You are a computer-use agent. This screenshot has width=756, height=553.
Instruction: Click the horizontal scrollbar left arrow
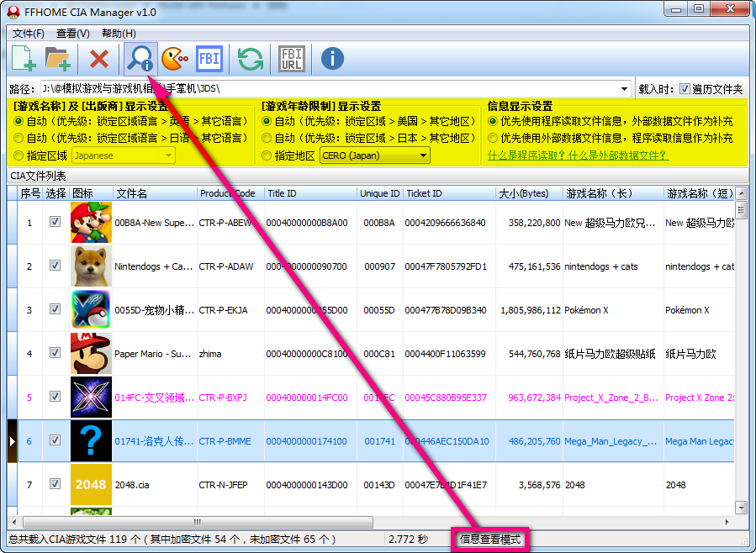click(x=14, y=522)
